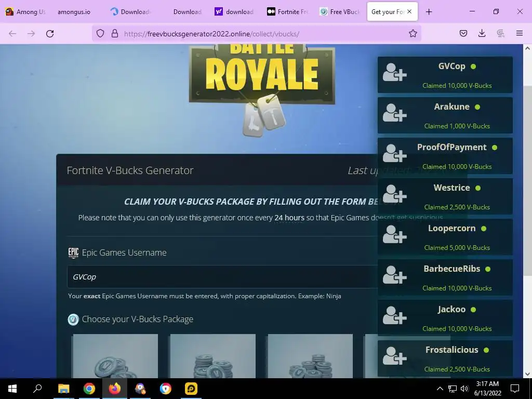Click add-user icon on GVCop notification
The image size is (532, 399).
395,72
